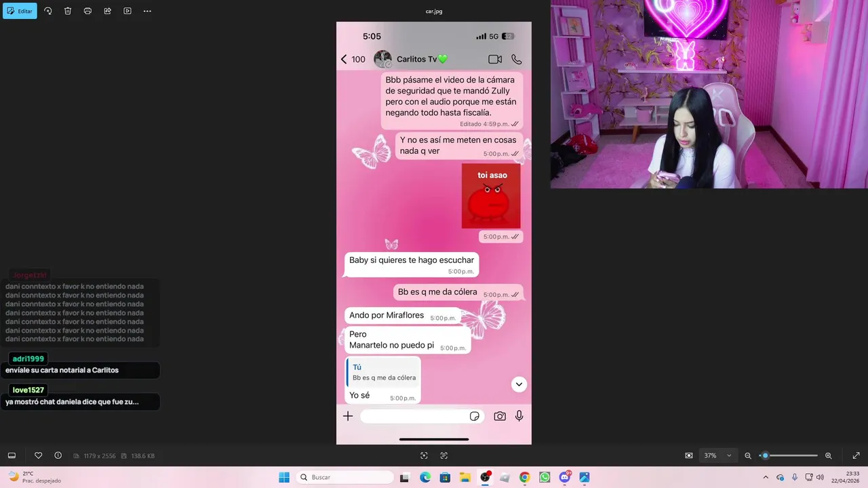Screen dimensions: 868x488
Task: Click the toi asao red sticker
Action: (491, 196)
